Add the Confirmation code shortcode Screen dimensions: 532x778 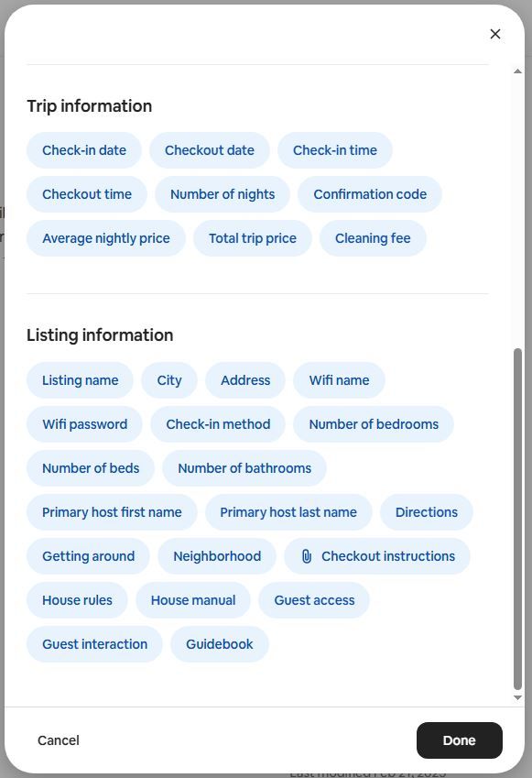point(370,194)
